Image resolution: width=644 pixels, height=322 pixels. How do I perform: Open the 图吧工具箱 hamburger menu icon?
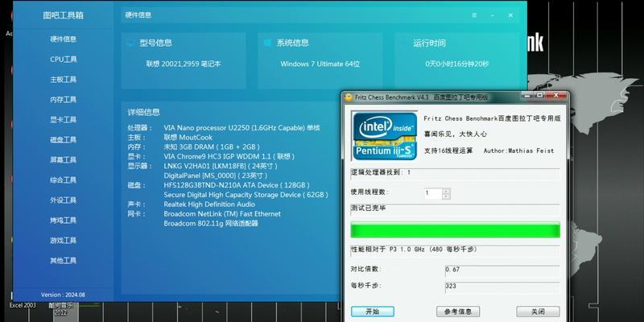pos(474,15)
